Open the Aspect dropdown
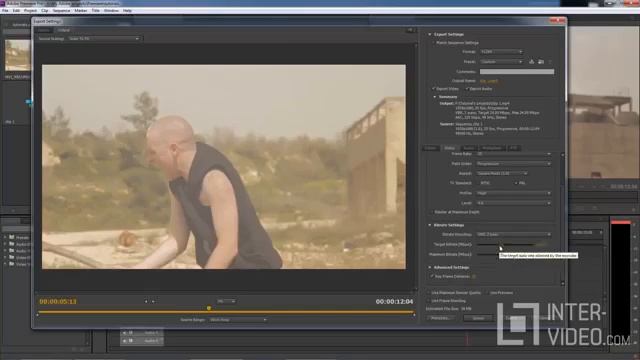 click(x=502, y=173)
